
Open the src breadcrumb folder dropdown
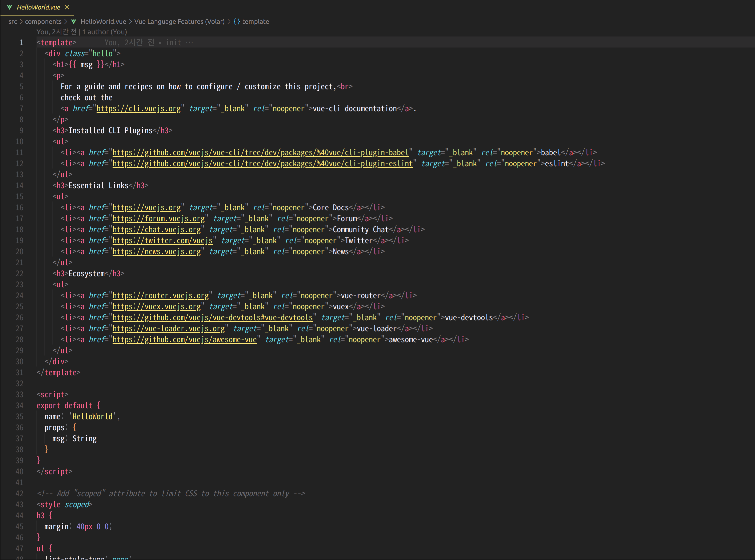[13, 21]
